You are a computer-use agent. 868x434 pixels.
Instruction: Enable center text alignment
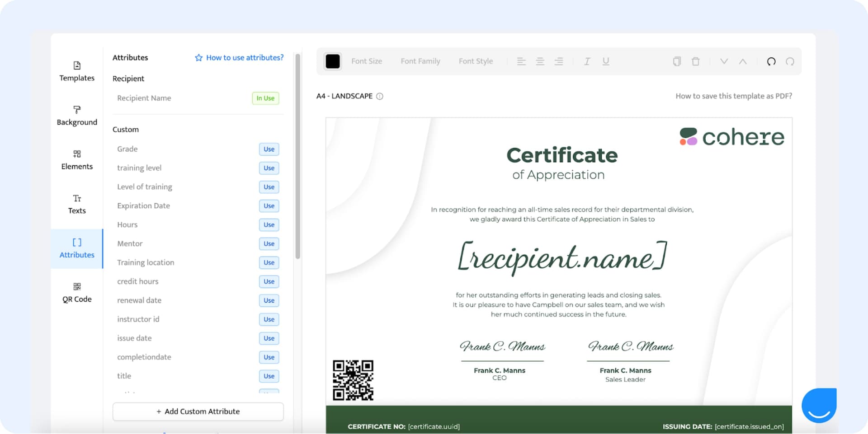[x=540, y=61]
